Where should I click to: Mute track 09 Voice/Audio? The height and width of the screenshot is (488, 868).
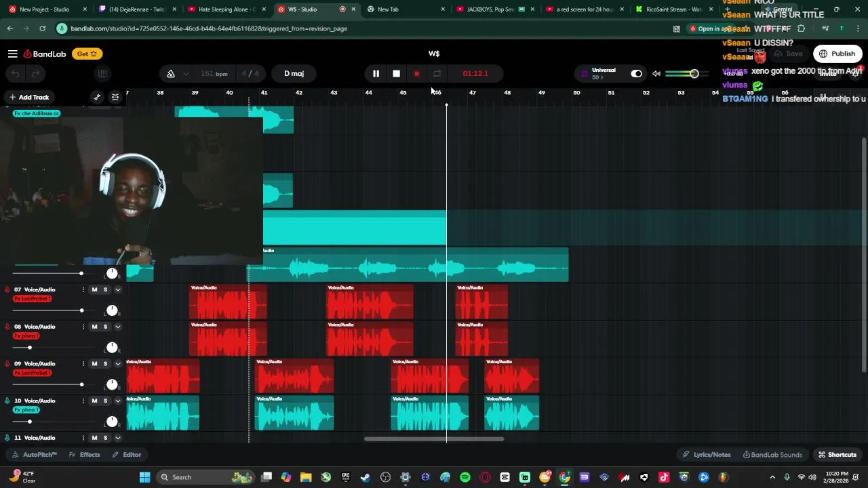point(94,364)
